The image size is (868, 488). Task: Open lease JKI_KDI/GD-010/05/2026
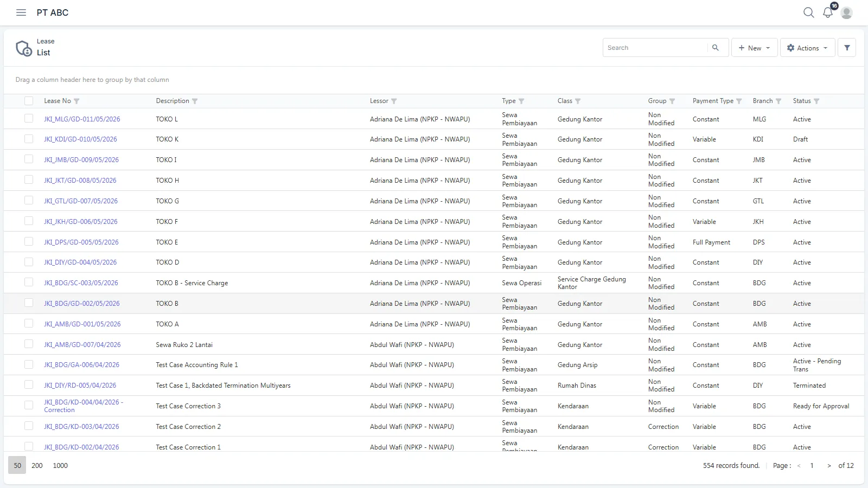(80, 139)
